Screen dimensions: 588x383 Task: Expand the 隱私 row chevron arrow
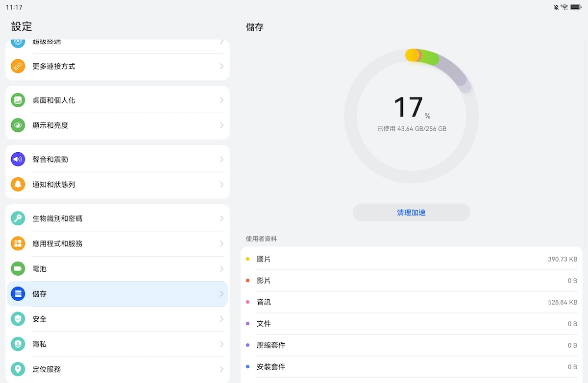click(221, 344)
